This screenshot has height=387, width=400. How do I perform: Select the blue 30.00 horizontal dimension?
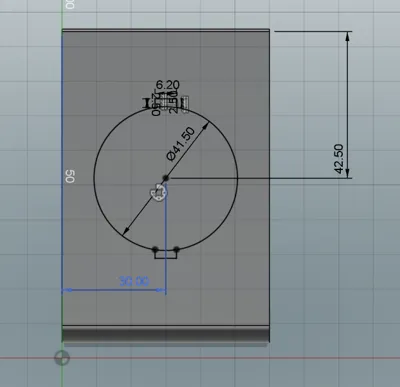point(134,282)
